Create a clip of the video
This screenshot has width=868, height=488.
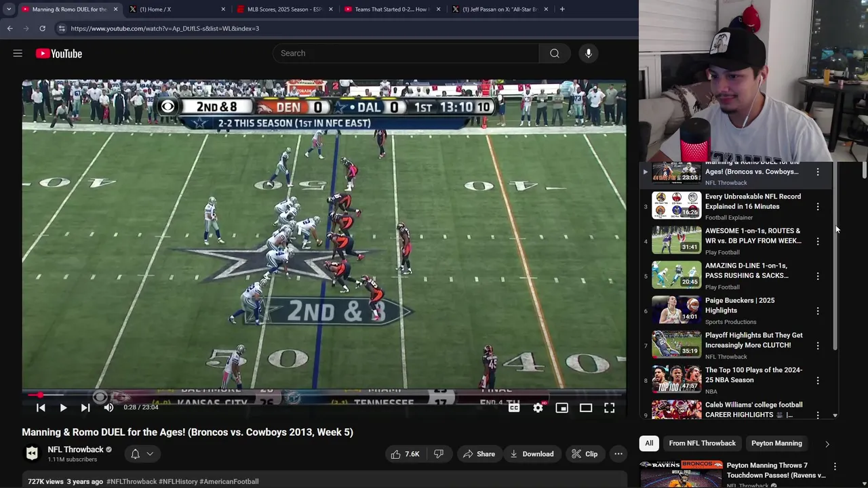pyautogui.click(x=585, y=454)
